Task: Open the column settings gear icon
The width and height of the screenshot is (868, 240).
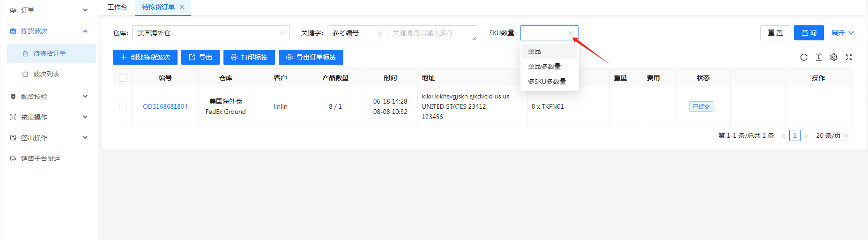Action: point(834,57)
